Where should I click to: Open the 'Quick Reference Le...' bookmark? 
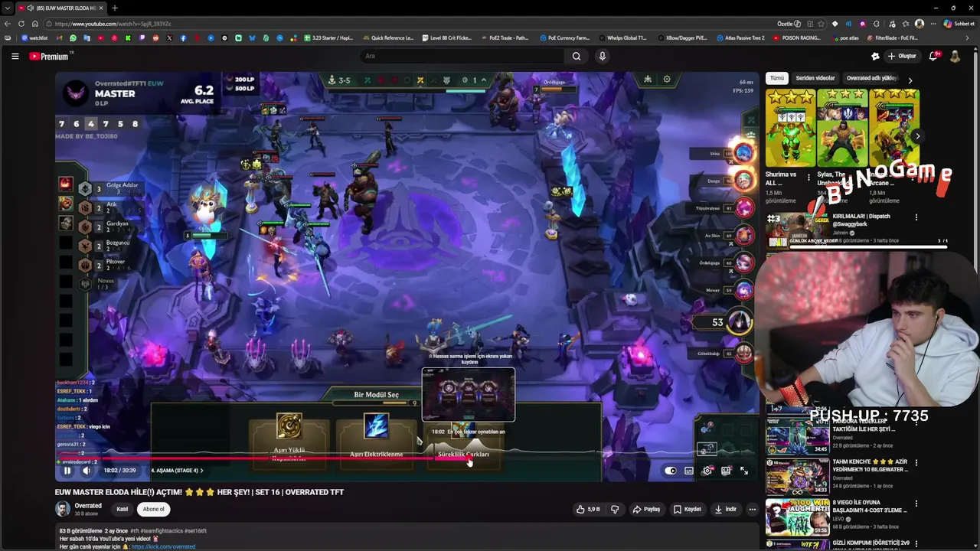[388, 37]
